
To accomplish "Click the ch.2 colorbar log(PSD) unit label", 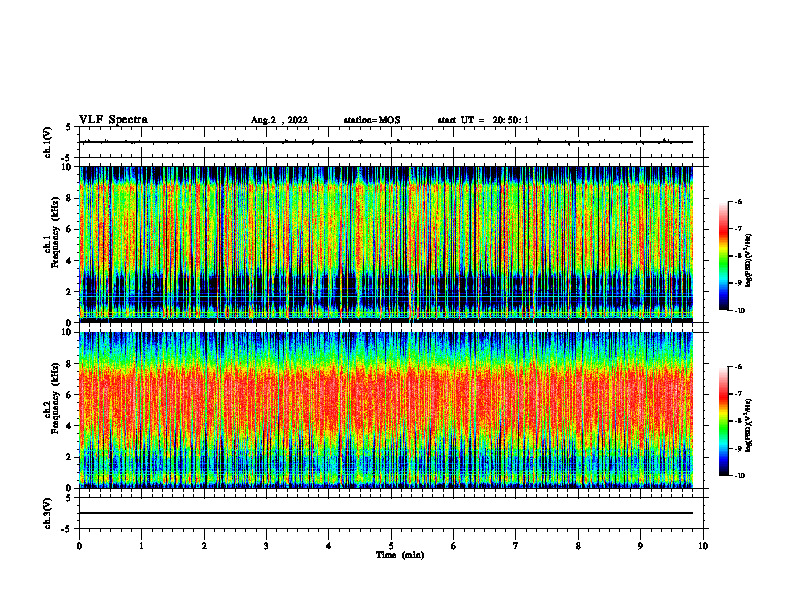I will coord(749,425).
